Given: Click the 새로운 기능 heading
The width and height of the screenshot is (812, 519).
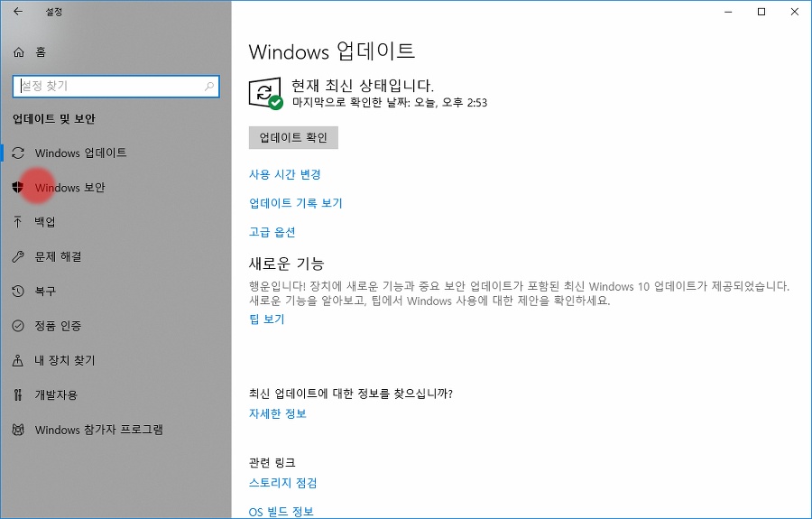Looking at the screenshot, I should tap(286, 264).
